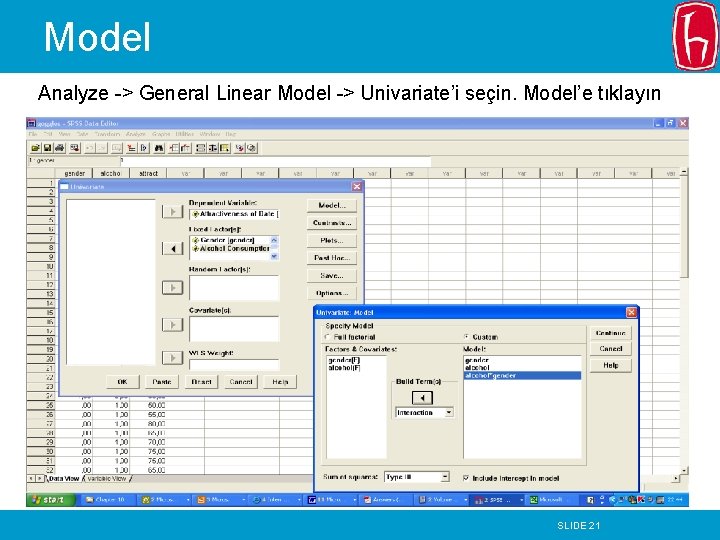Click the Open File toolbar icon
The width and height of the screenshot is (720, 540).
[x=35, y=148]
